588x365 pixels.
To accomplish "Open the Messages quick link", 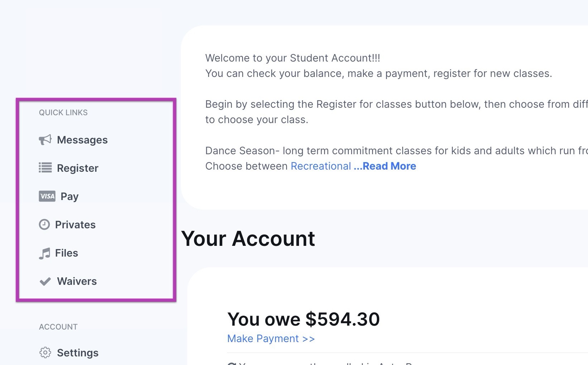I will (82, 140).
